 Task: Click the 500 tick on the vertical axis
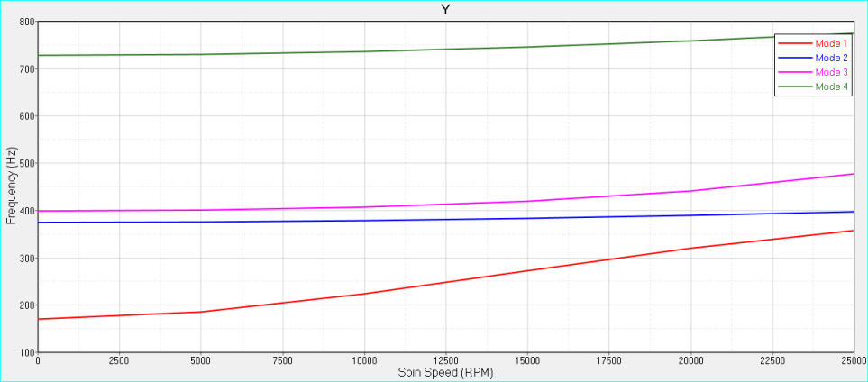point(25,164)
